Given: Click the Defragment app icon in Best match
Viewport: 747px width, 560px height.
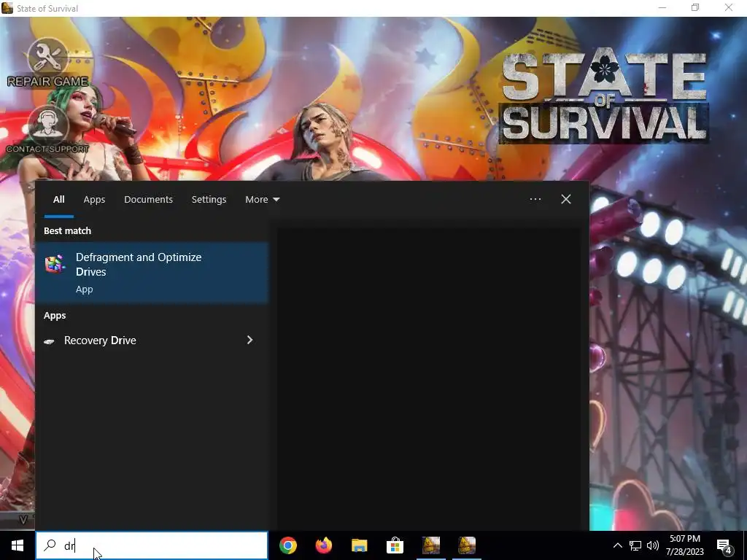Looking at the screenshot, I should pos(55,264).
